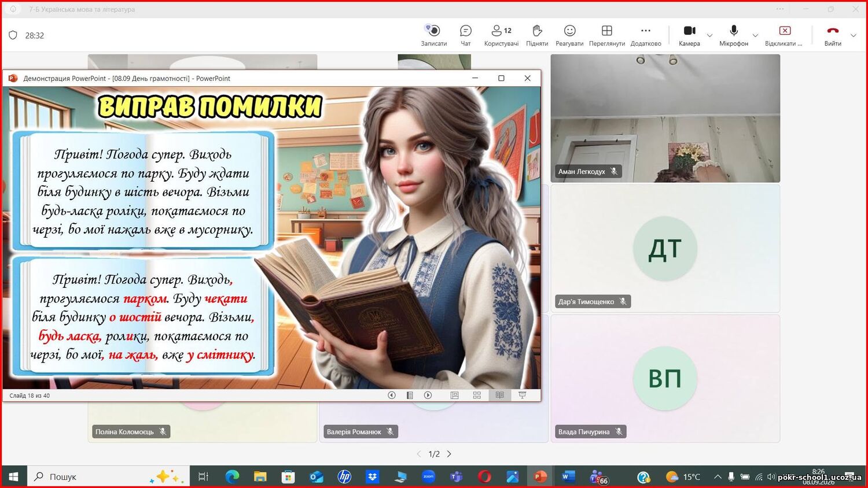Go to next page of participants
868x488 pixels.
(x=449, y=454)
